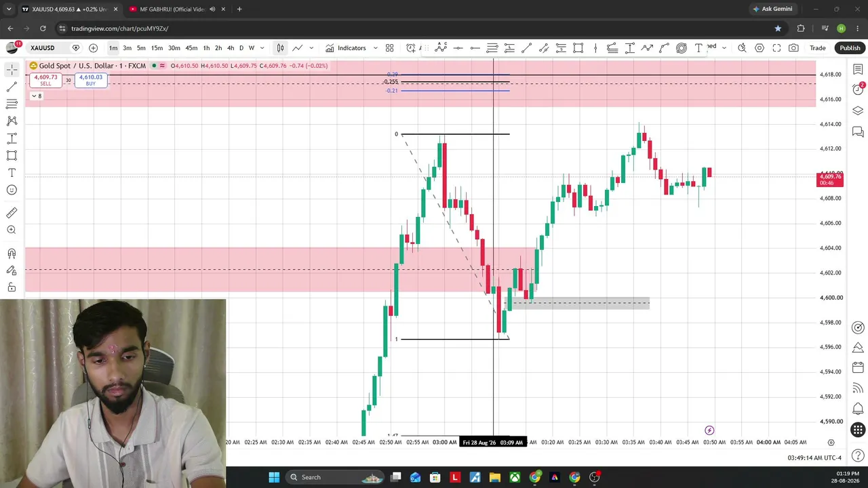Open the user profile avatar menu

[12, 47]
